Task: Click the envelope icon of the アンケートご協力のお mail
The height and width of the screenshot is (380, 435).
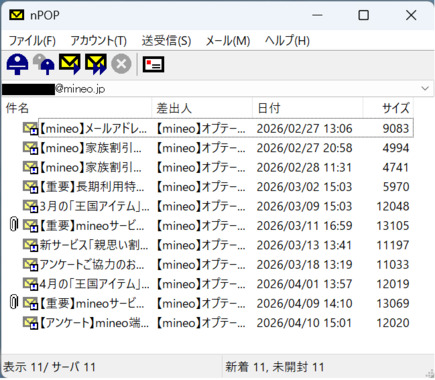Action: 30,264
